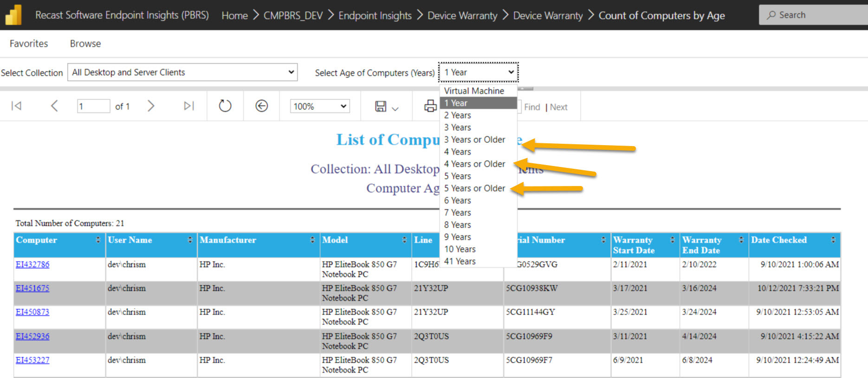Open computer link EI432786
868x378 pixels.
point(32,264)
